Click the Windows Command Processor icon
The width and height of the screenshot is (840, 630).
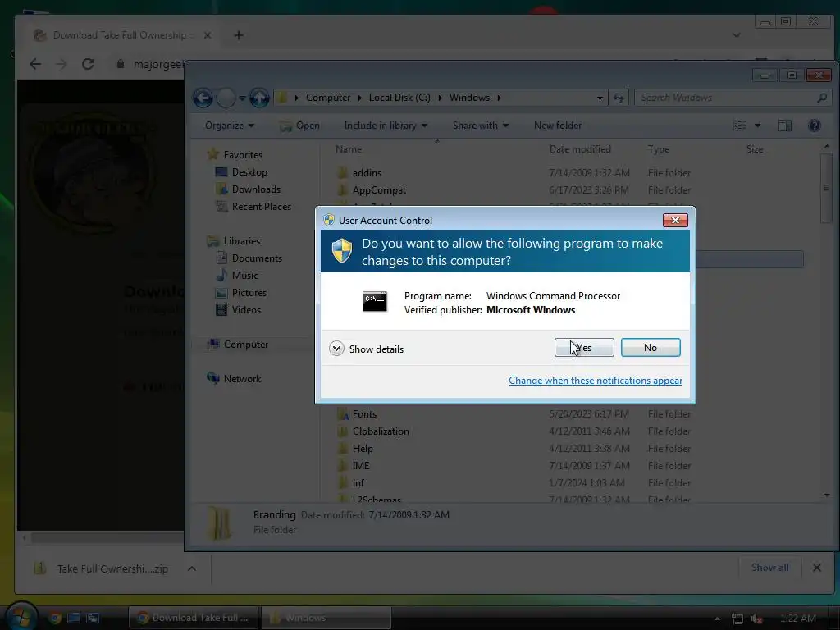tap(374, 302)
